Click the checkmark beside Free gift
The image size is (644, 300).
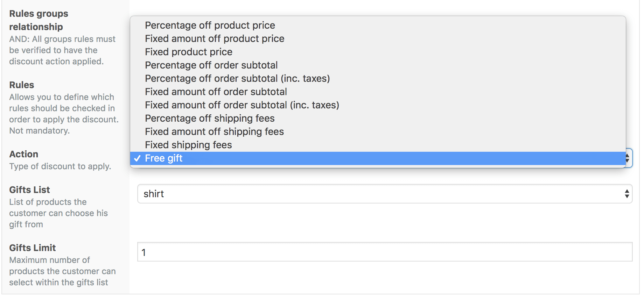pos(137,158)
